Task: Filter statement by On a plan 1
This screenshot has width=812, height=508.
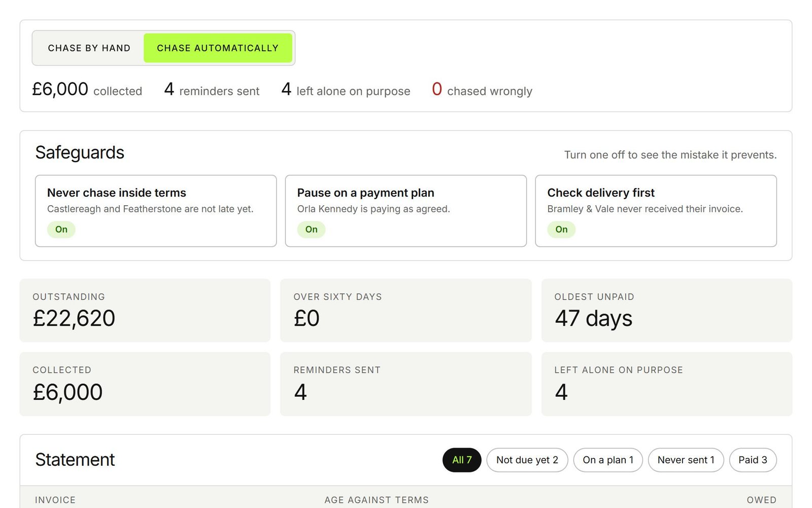Action: click(608, 460)
